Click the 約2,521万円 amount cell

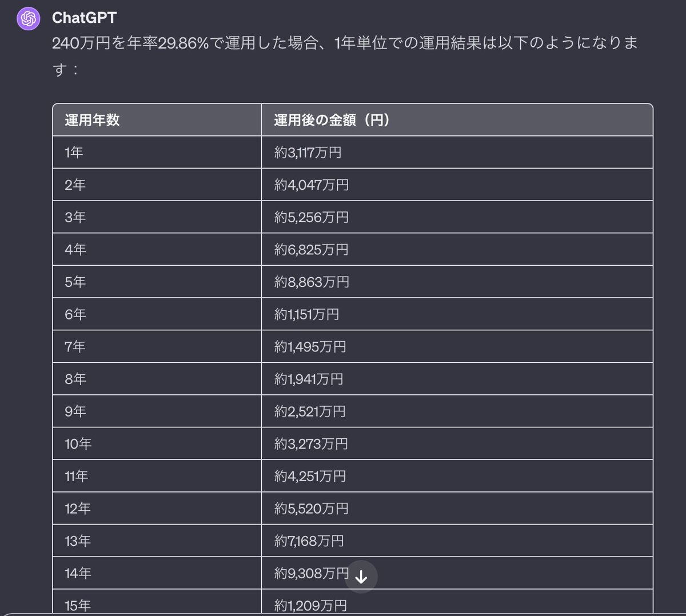(x=310, y=411)
